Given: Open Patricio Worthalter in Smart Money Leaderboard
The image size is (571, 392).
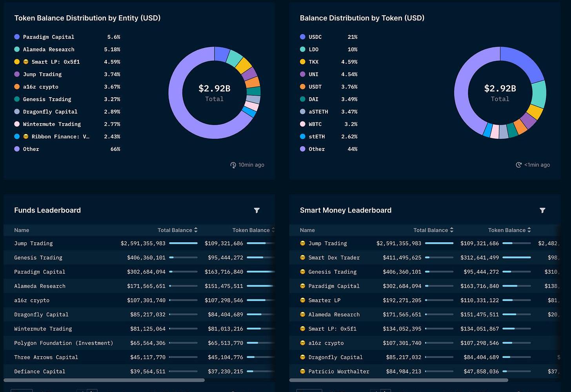Looking at the screenshot, I should [x=339, y=371].
